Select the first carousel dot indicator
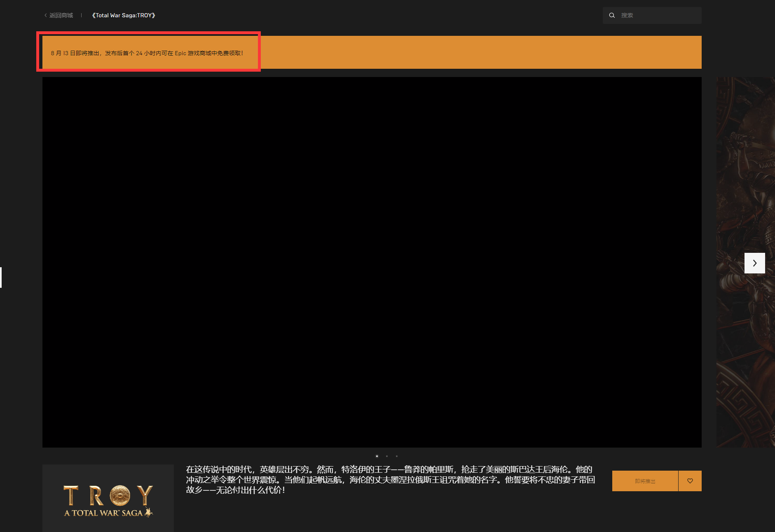Image resolution: width=775 pixels, height=532 pixels. [377, 456]
